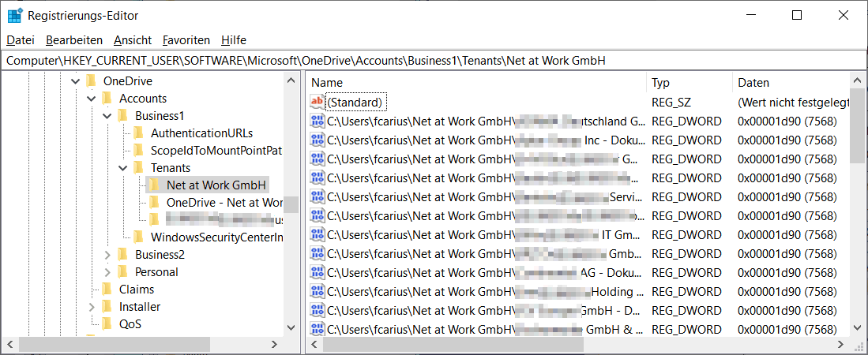Open the Datei menu

tap(21, 39)
